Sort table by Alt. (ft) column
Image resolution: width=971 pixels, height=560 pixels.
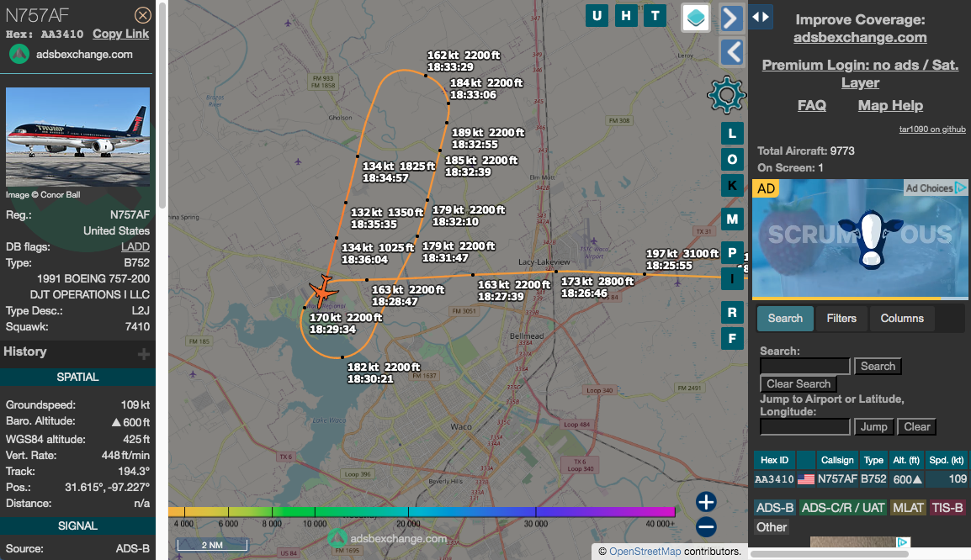[x=906, y=460]
